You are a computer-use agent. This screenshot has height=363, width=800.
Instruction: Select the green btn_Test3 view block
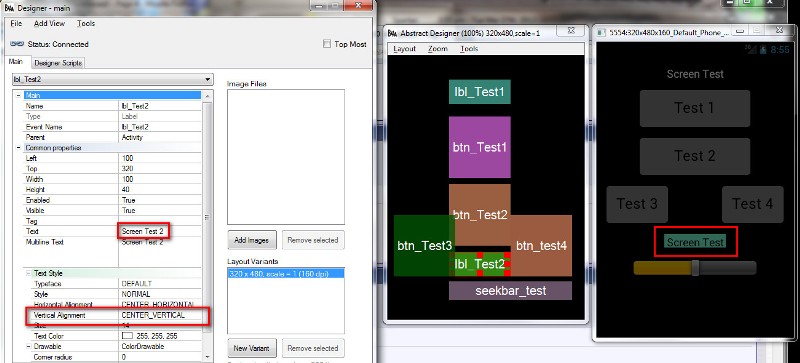(424, 246)
